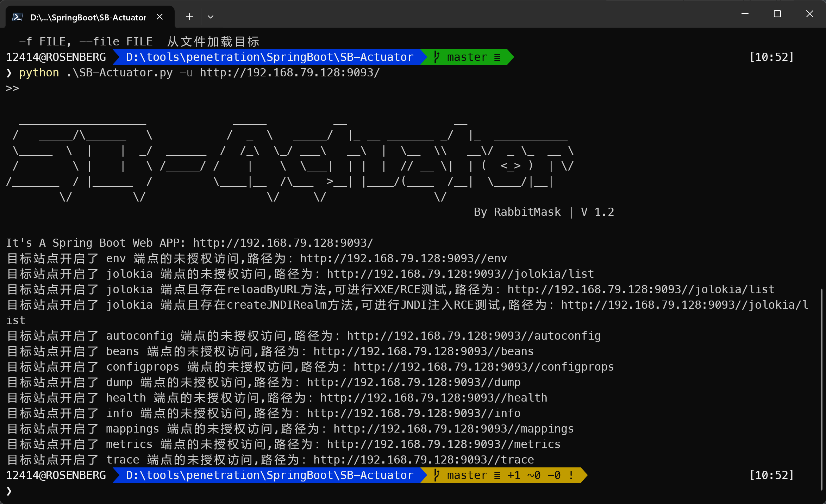
Task: Open the metrics endpoint URL
Action: point(444,445)
